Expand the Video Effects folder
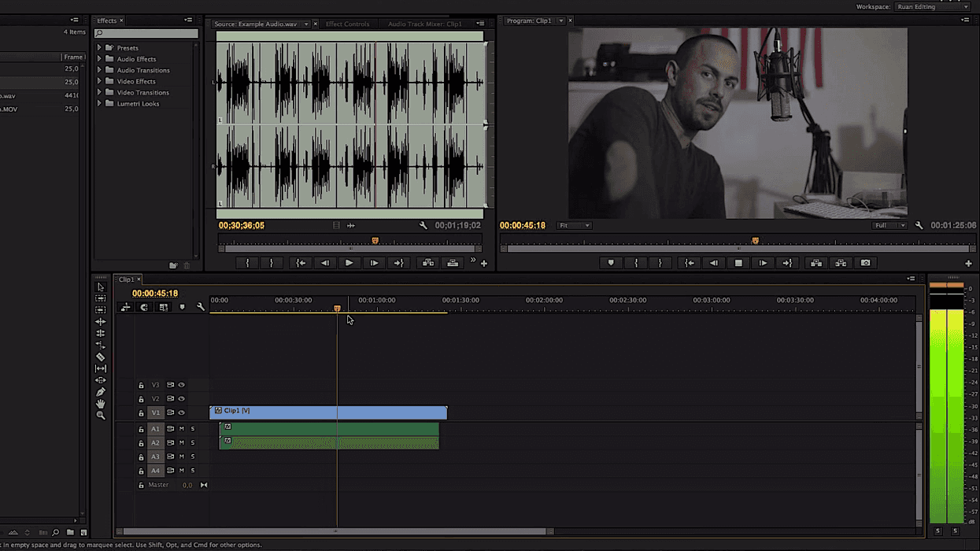 (x=99, y=81)
